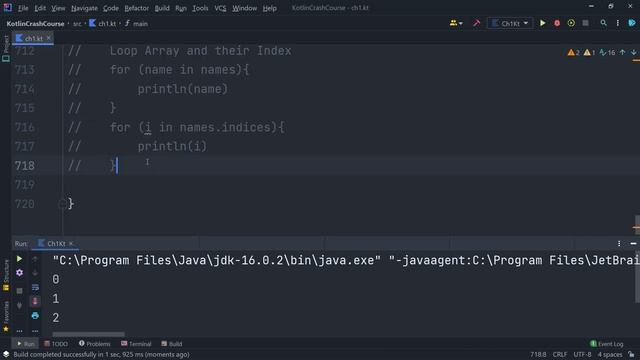Screen dimensions: 640x360
Task: Open the TODO tool window
Action: pyautogui.click(x=56, y=344)
